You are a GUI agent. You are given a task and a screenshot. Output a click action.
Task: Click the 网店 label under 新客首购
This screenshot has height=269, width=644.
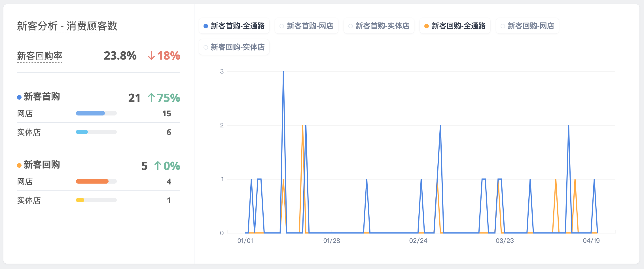pos(25,114)
